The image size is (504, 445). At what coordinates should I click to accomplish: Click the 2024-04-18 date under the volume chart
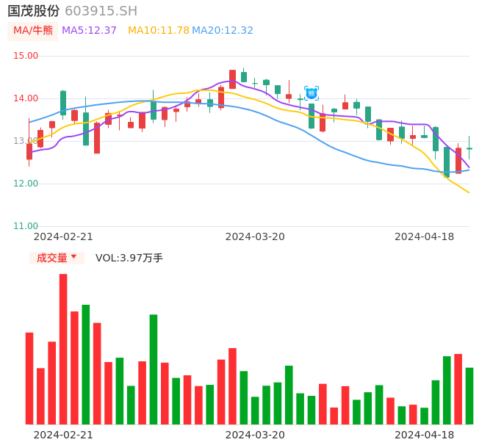424,435
